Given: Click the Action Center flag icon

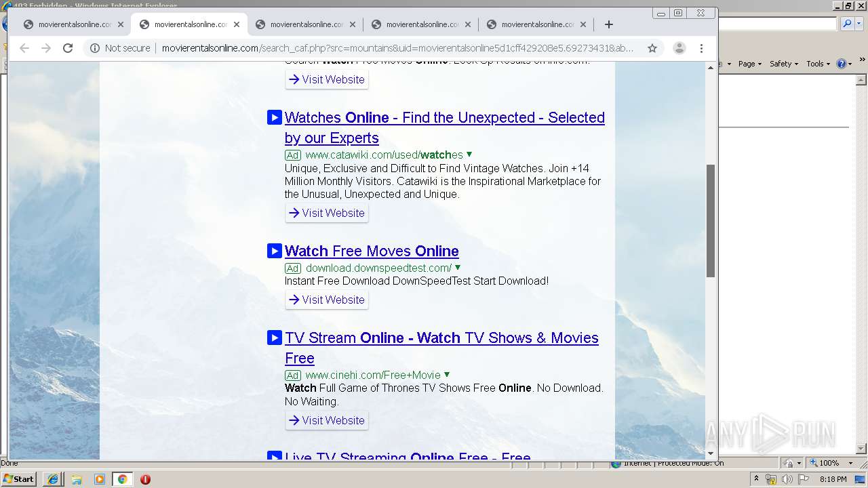Looking at the screenshot, I should (804, 479).
